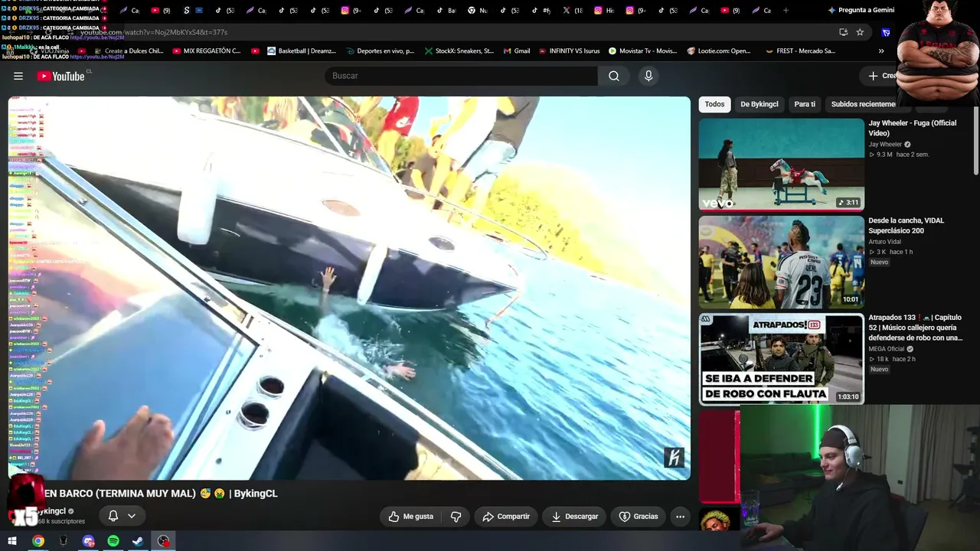Open the Gmail bookmark
The width and height of the screenshot is (980, 551).
(517, 51)
